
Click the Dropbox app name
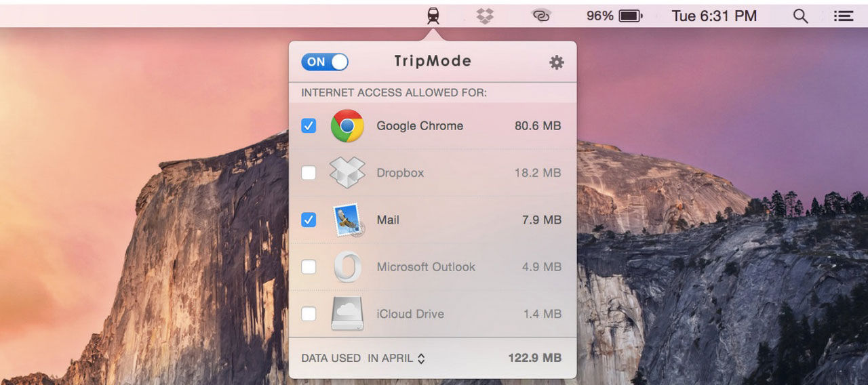pyautogui.click(x=400, y=173)
